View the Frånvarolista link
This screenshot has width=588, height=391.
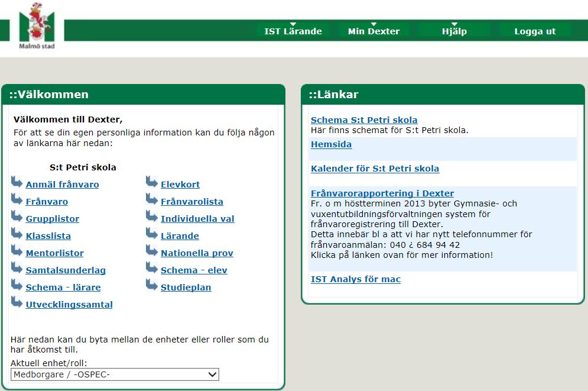192,202
